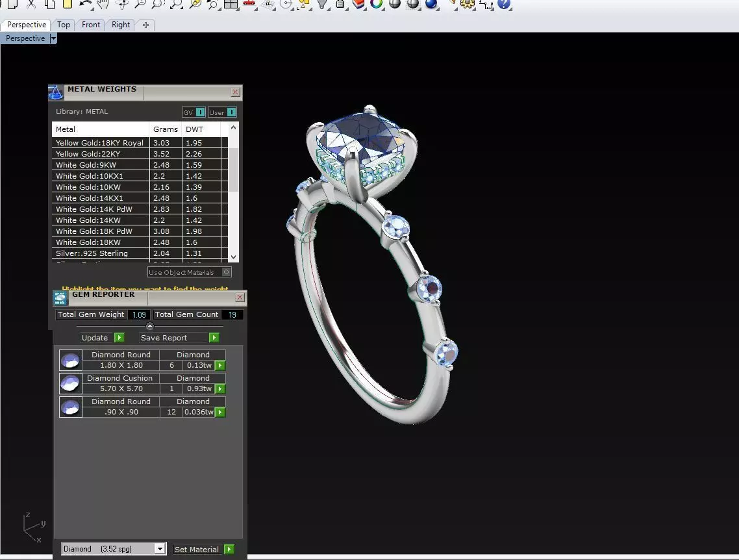Click the lightbulb Hide Objects icon

click(322, 5)
